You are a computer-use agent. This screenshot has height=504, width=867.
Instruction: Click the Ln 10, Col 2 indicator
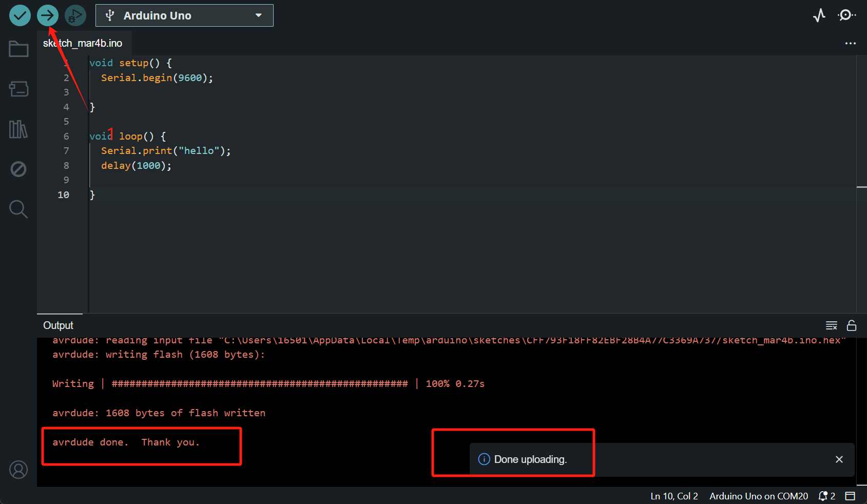[x=674, y=496]
